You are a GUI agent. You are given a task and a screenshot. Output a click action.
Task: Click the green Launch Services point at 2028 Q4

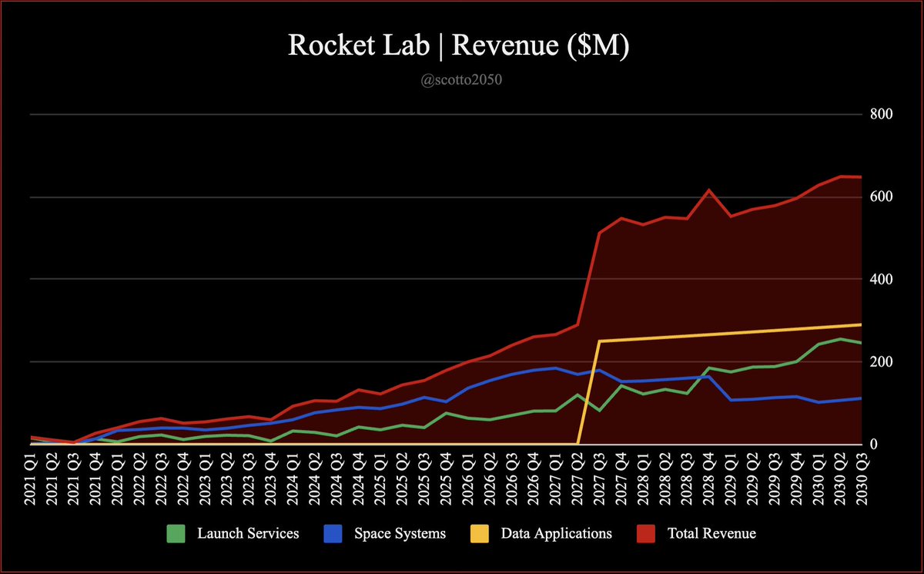click(x=709, y=368)
